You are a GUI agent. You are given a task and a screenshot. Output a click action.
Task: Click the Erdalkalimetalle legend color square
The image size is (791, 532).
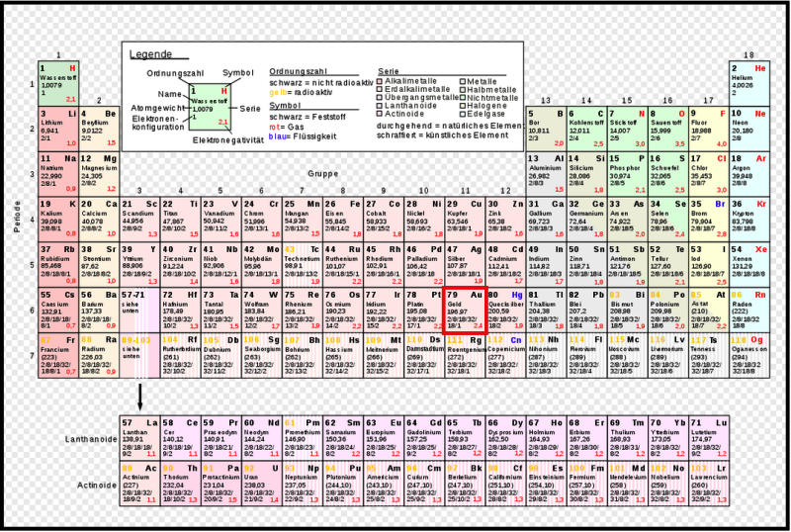click(380, 89)
